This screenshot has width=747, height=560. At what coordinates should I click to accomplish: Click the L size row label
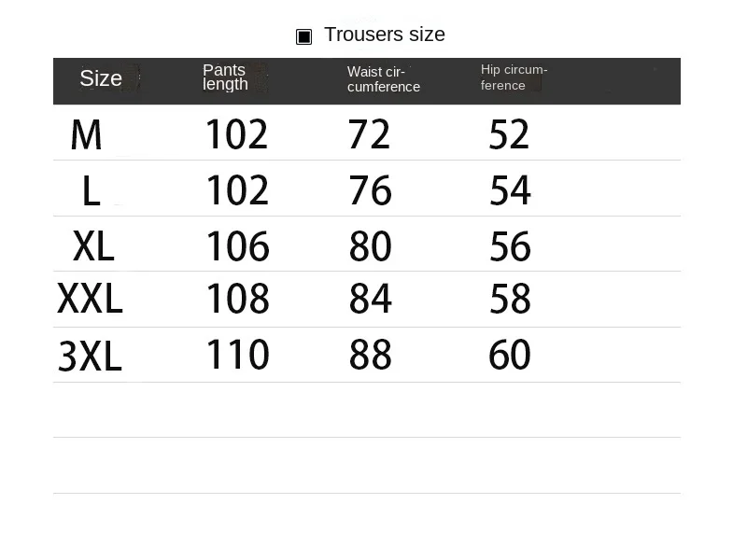click(x=92, y=190)
